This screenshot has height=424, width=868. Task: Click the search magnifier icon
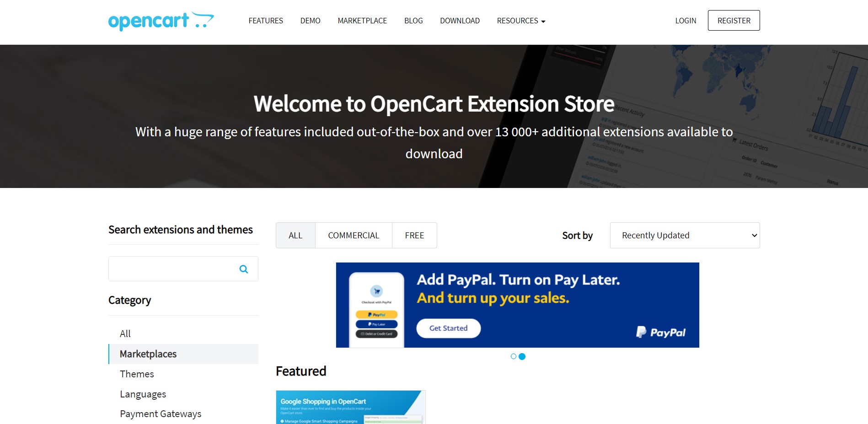tap(244, 269)
